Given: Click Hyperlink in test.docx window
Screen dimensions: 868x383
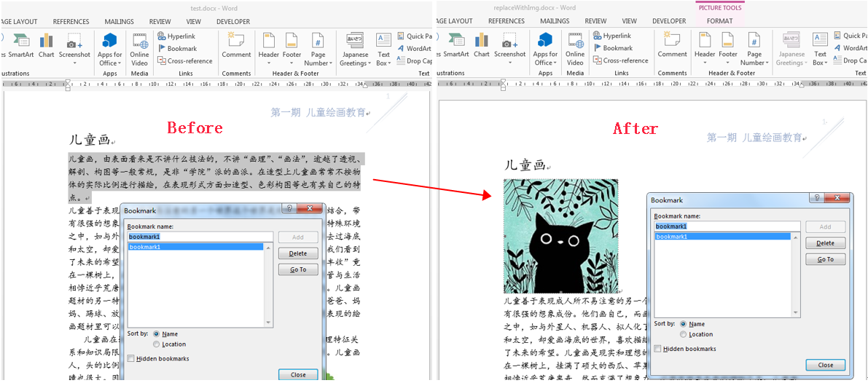Looking at the screenshot, I should [176, 36].
